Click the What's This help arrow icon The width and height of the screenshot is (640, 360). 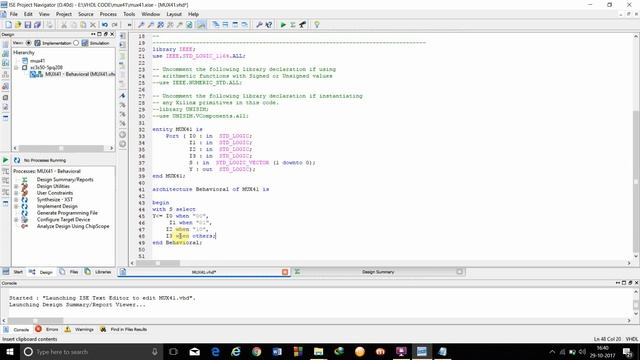click(269, 25)
